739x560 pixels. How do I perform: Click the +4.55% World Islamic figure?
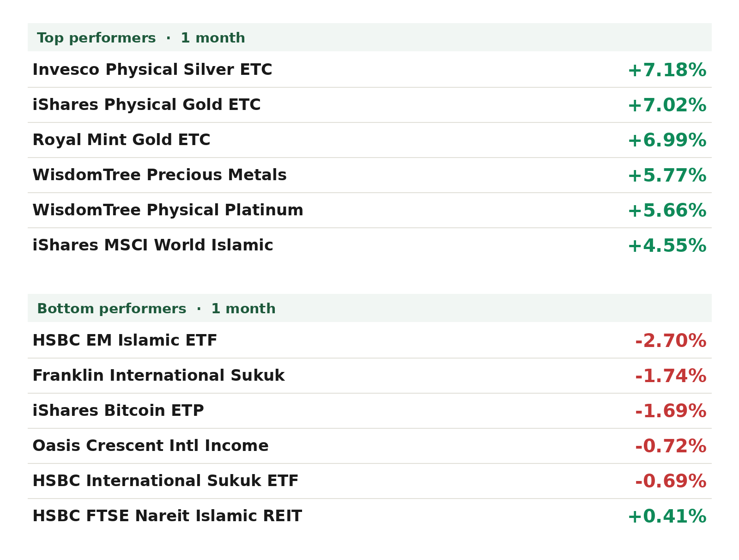coord(667,246)
